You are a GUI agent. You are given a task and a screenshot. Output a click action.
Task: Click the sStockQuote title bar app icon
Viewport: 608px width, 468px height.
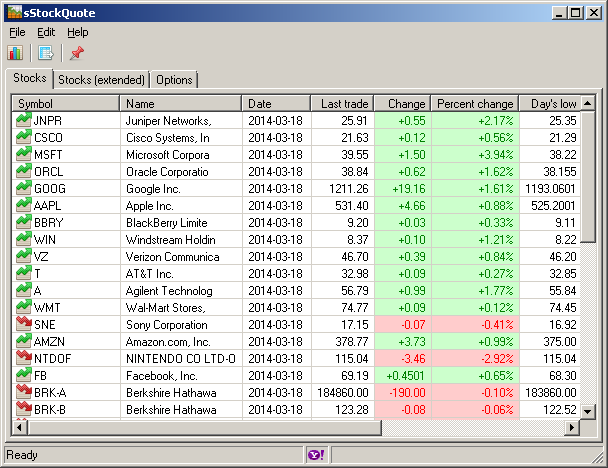pos(15,12)
